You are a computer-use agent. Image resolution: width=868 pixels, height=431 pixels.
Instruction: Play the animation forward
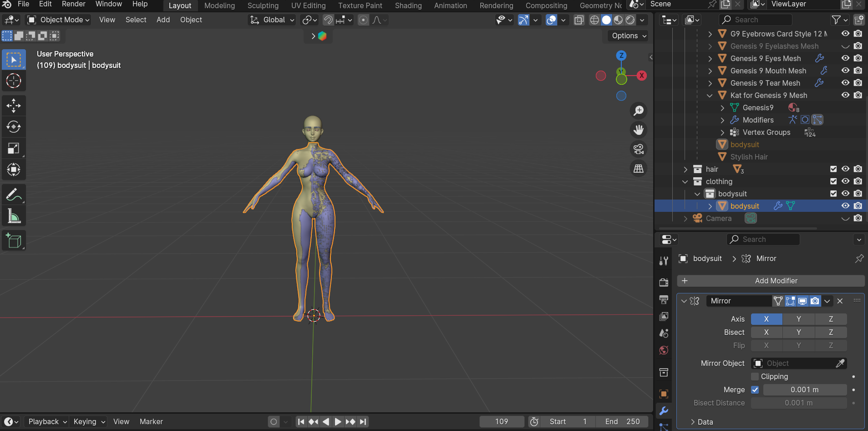(338, 421)
